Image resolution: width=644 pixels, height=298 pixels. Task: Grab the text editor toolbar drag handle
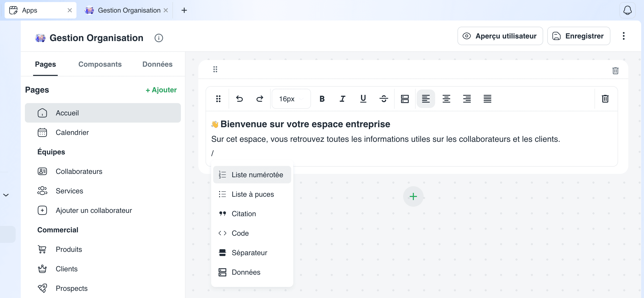click(x=218, y=99)
